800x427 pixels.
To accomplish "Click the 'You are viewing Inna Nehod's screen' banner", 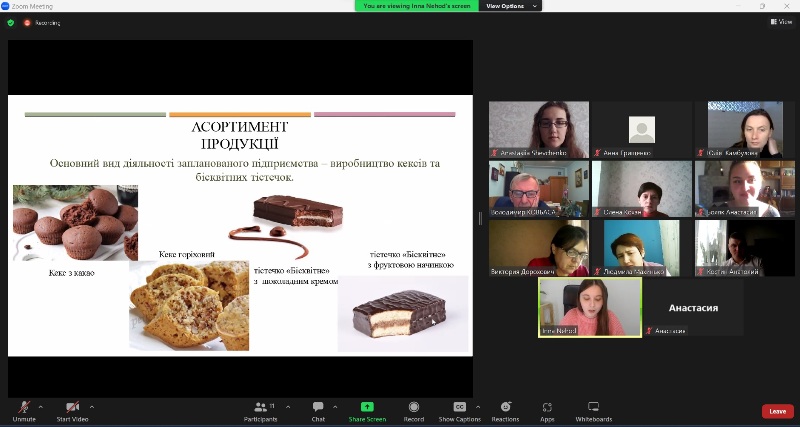I will point(417,6).
